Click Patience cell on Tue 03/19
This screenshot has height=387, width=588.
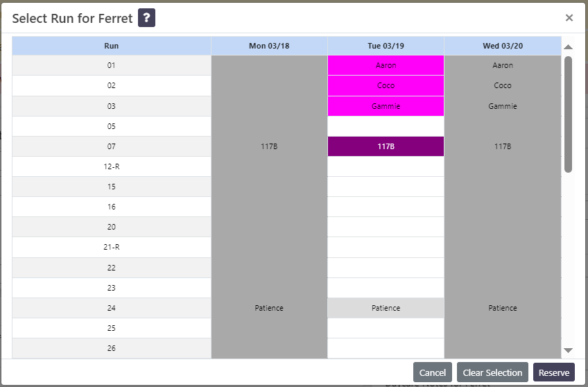point(386,308)
